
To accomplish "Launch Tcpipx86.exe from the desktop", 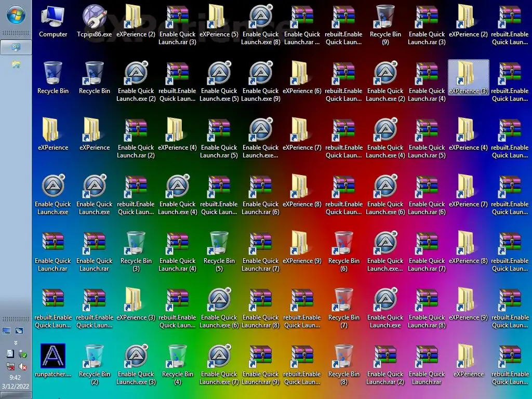I will click(95, 22).
